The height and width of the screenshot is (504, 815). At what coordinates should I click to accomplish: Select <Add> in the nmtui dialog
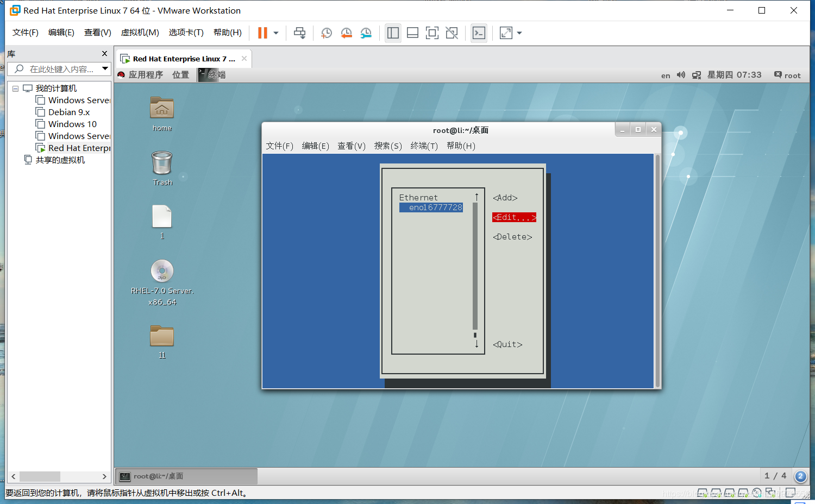pos(505,198)
